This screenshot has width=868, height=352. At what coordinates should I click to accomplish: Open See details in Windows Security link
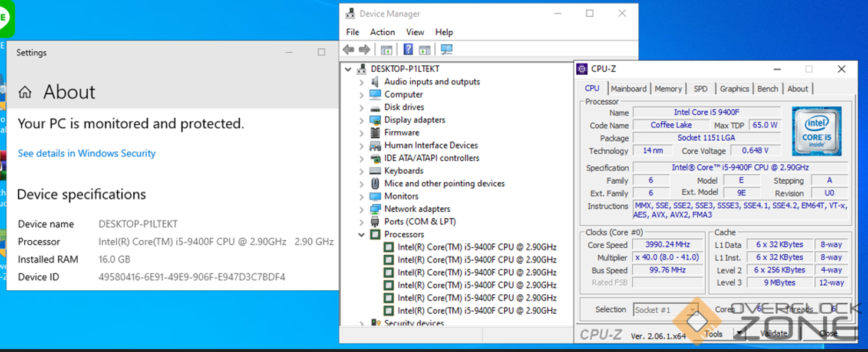tap(87, 154)
